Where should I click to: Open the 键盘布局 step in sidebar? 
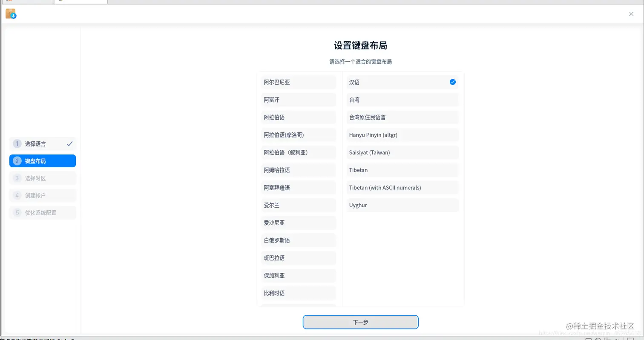42,161
